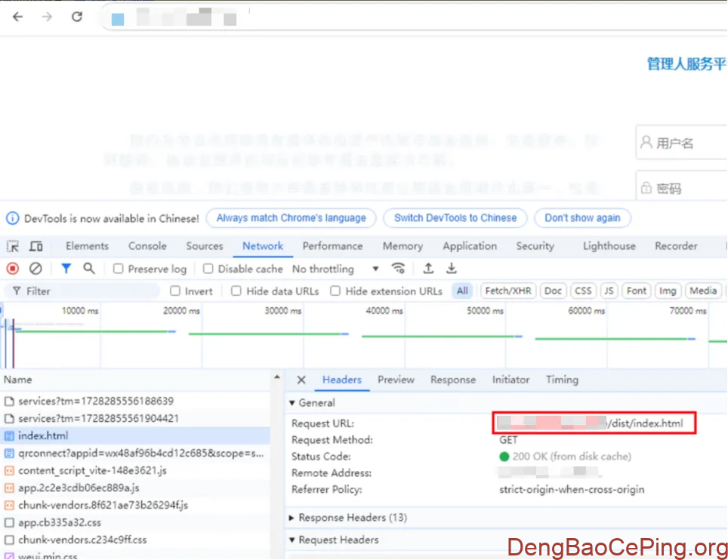Open network search magnifier icon
Image resolution: width=728 pixels, height=560 pixels.
click(89, 269)
